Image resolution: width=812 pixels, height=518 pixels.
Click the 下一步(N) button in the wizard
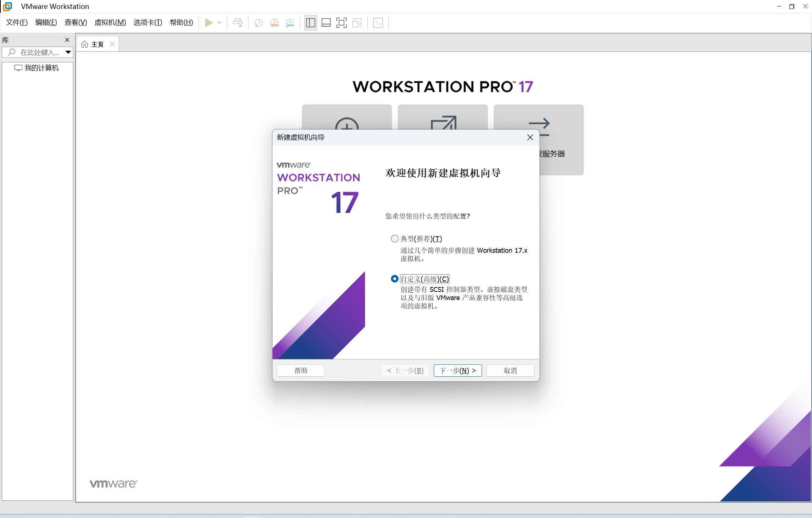457,370
